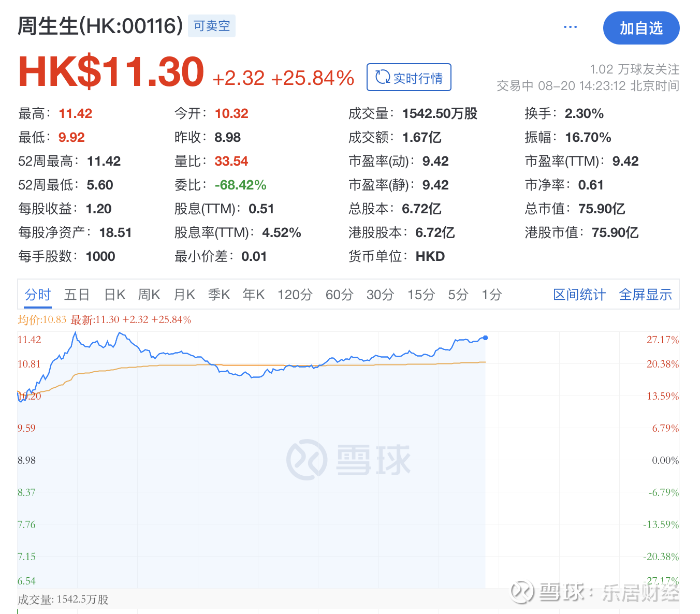
Task: Refresh quotes with 实时行情 button
Action: 409,77
